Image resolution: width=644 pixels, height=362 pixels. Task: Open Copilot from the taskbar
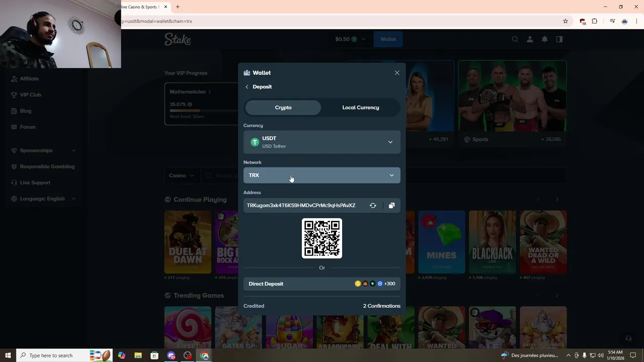pos(121,355)
